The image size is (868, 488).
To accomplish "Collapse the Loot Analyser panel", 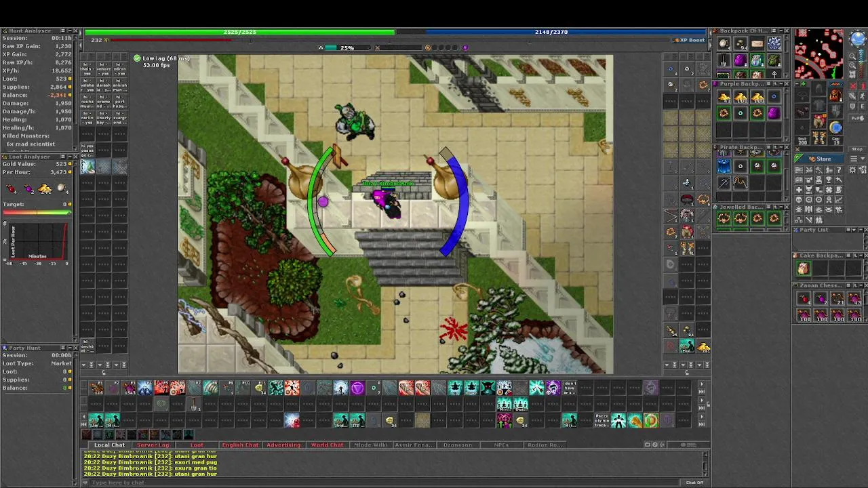I will pos(70,157).
